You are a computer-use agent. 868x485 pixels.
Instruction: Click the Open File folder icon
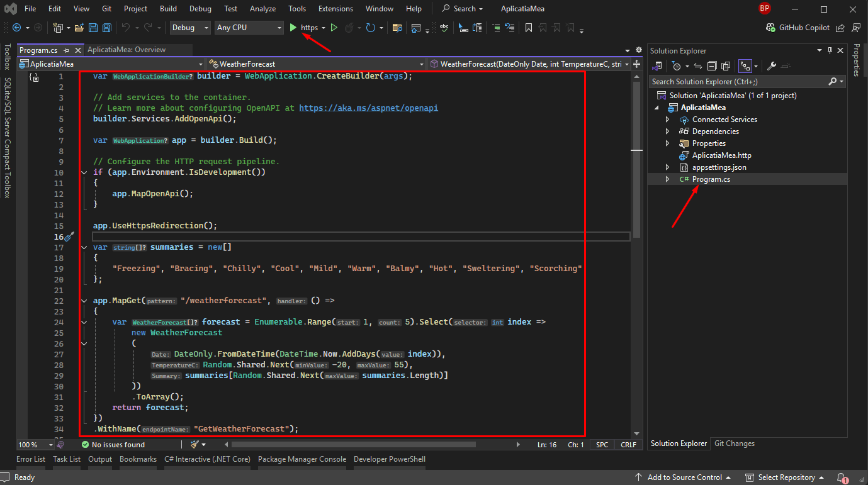pos(79,28)
